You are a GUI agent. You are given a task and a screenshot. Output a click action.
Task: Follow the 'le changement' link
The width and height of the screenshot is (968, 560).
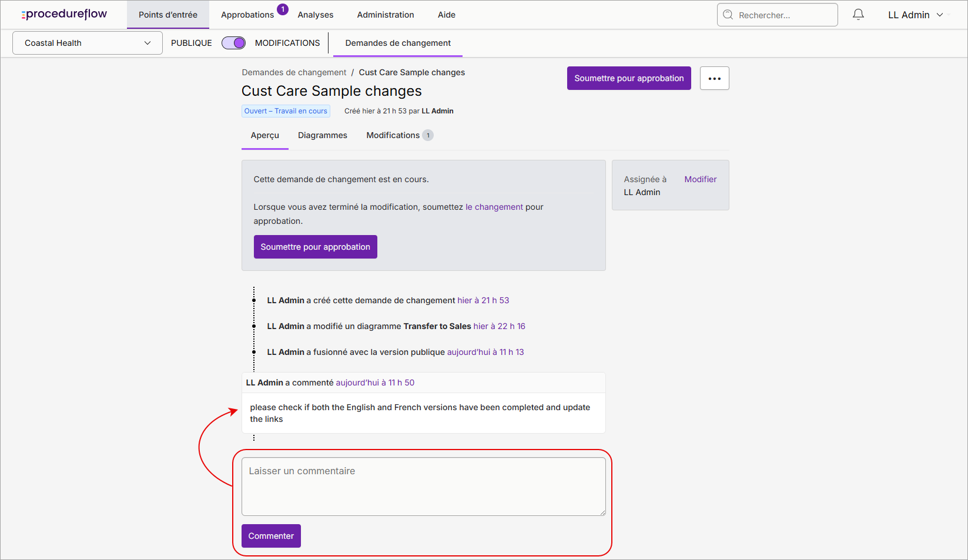(494, 207)
